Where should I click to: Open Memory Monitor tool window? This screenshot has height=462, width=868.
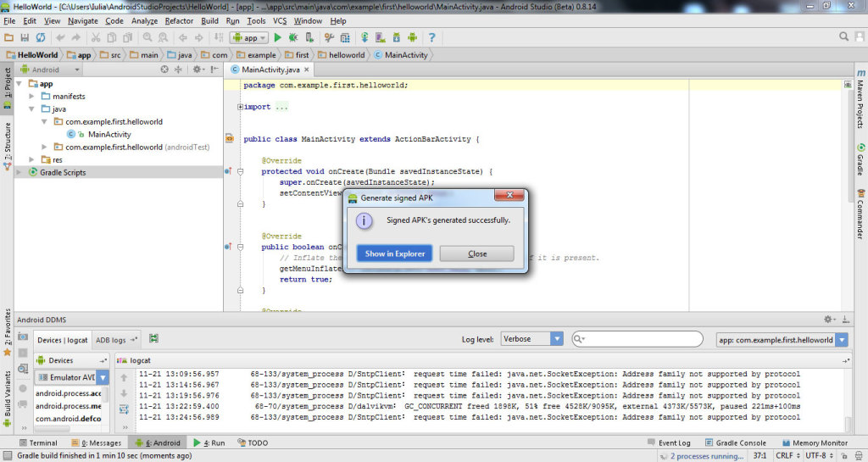pos(815,443)
